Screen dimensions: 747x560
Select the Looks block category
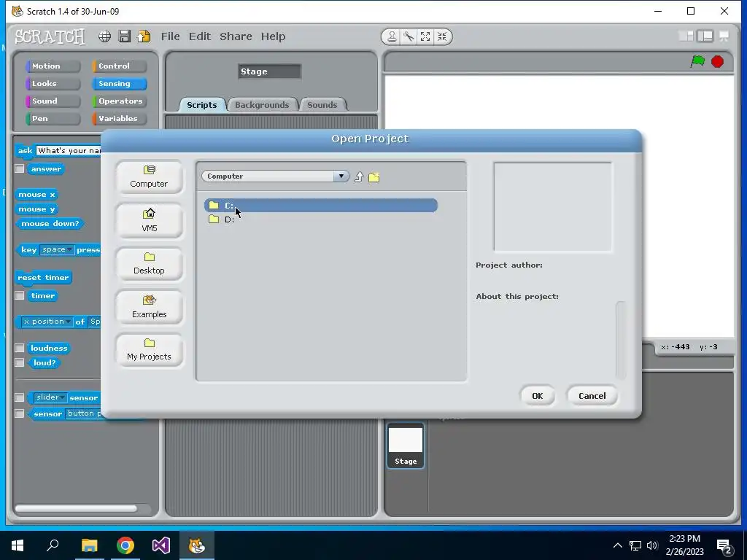(53, 84)
